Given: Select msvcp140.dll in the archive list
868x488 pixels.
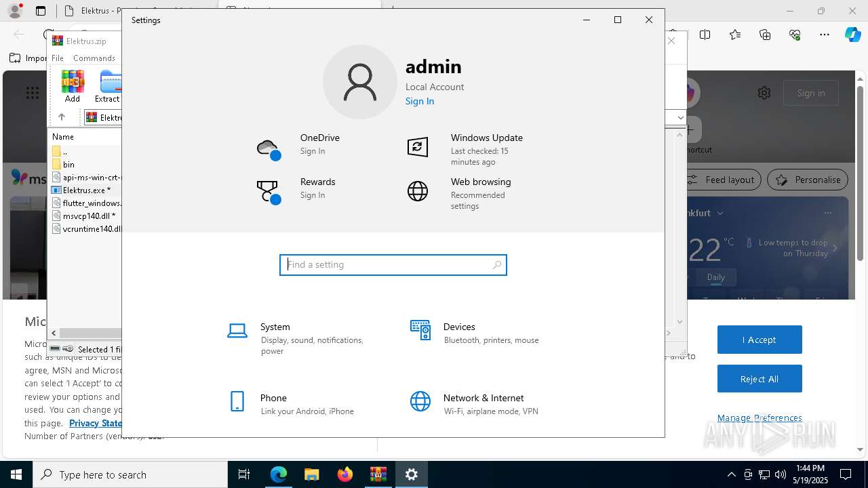Looking at the screenshot, I should coord(87,216).
